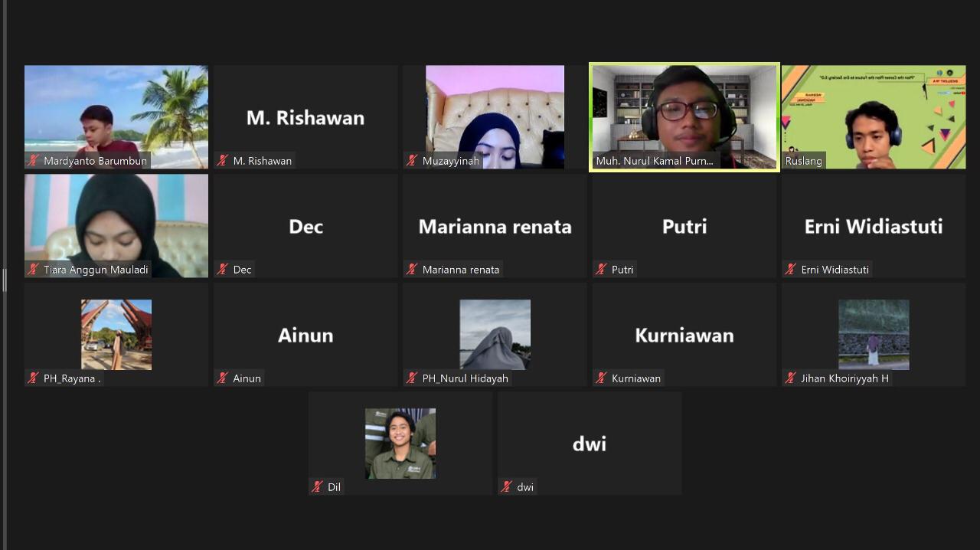Screen dimensions: 980x550
Task: Click muted mic icon next to M. Rishawan label
Action: click(223, 161)
